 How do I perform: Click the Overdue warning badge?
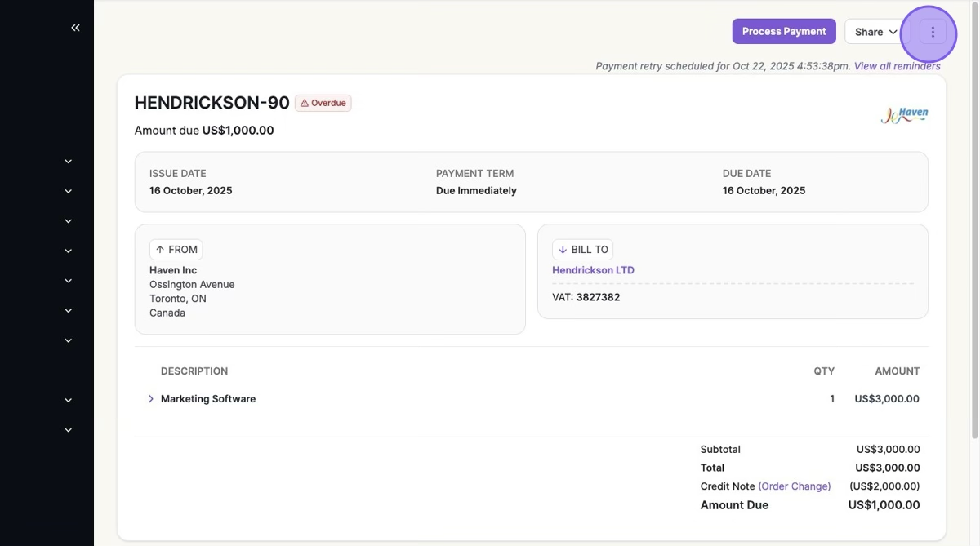[x=323, y=103]
